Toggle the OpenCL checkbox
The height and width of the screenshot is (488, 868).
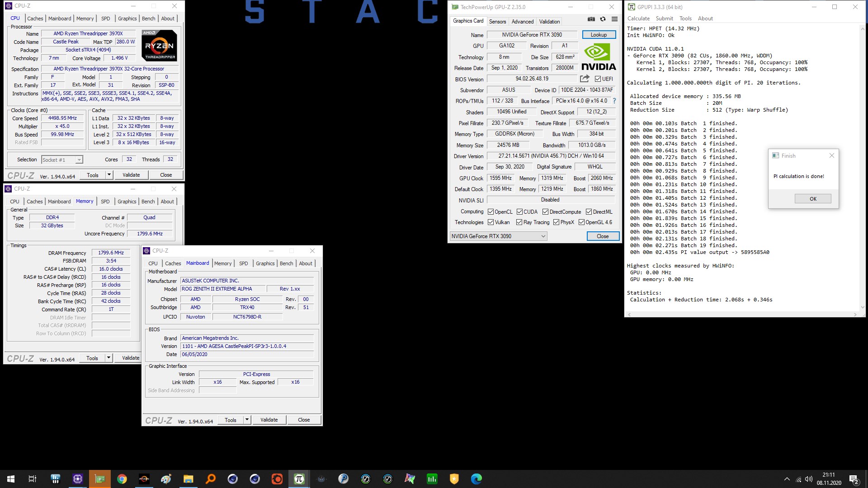pyautogui.click(x=491, y=212)
